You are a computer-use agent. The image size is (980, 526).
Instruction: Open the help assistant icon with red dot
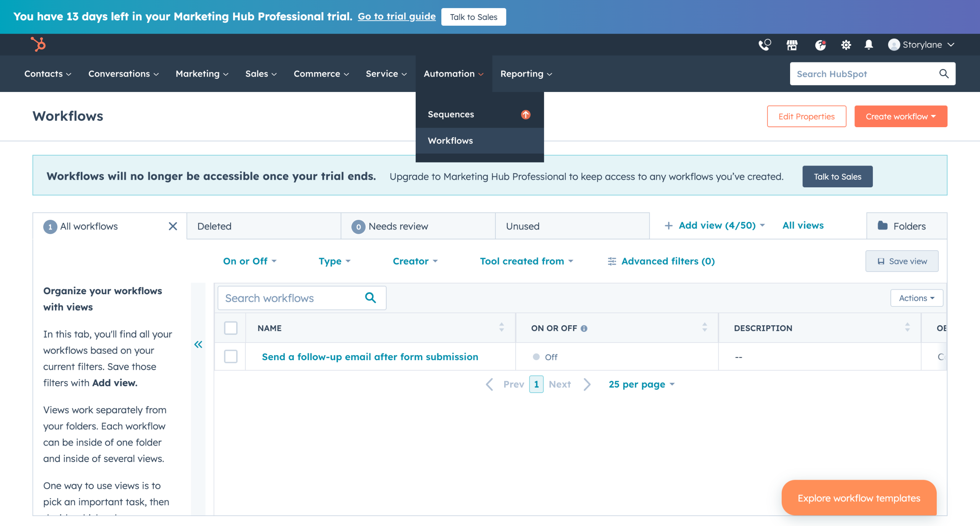point(820,45)
